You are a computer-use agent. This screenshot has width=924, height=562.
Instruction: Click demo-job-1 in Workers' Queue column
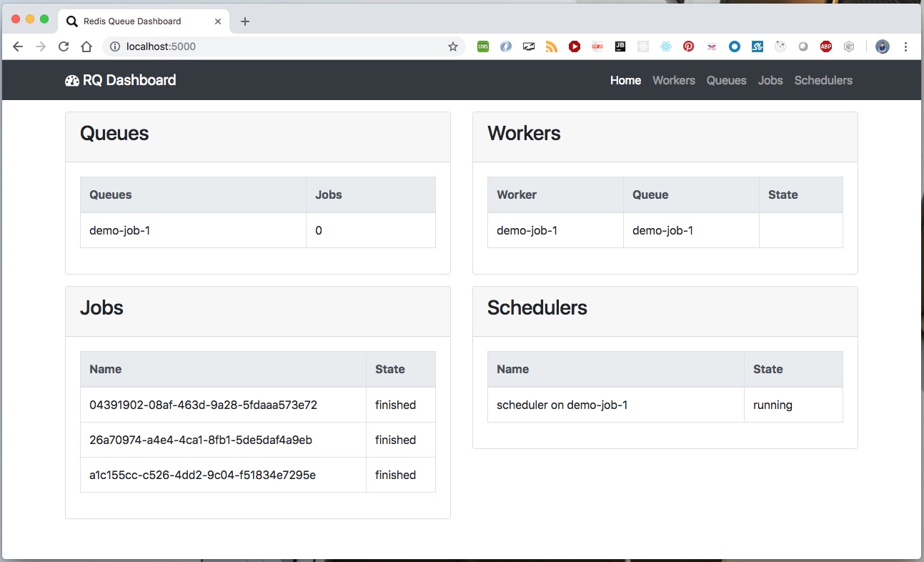(662, 230)
